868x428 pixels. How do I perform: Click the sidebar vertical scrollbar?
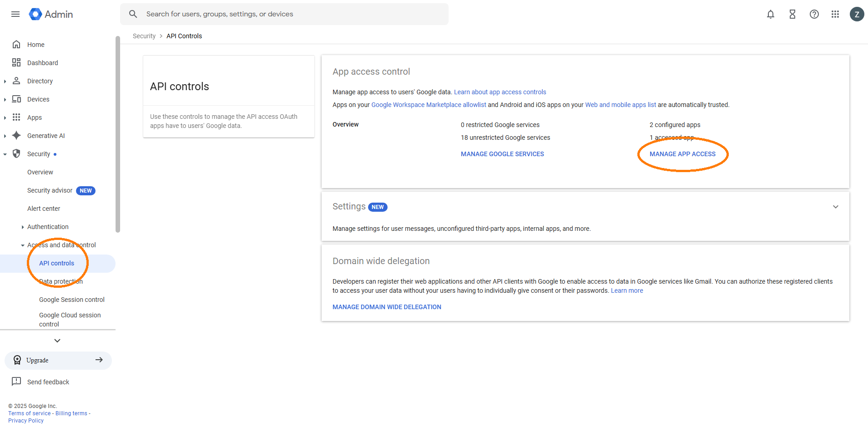point(118,134)
